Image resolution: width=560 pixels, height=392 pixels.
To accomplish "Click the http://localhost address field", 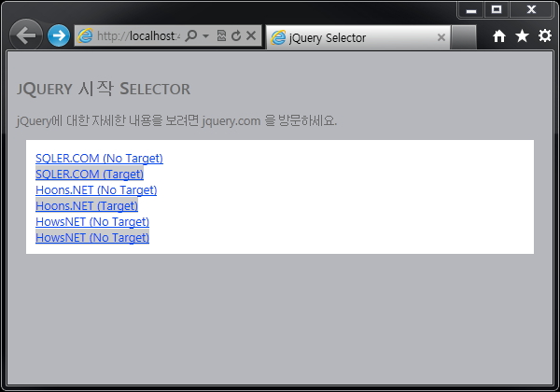I will point(138,35).
